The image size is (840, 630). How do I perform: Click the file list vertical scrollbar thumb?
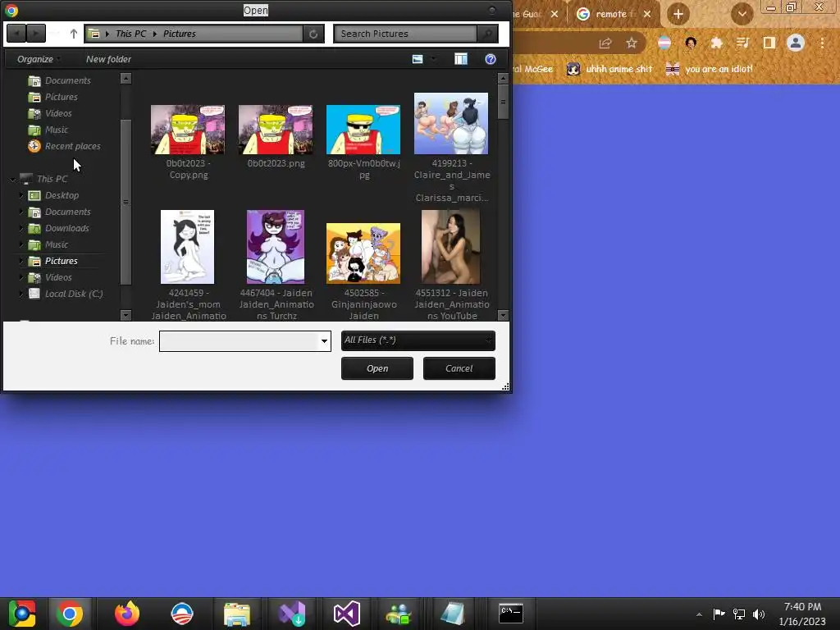pos(503,102)
